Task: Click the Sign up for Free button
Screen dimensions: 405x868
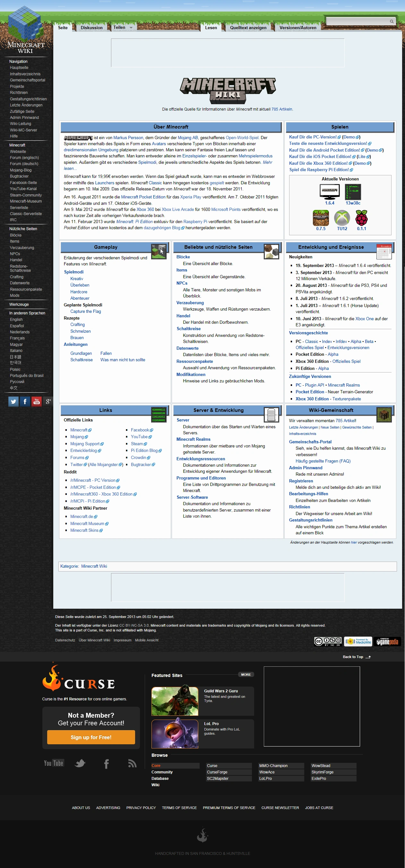Action: tap(91, 737)
